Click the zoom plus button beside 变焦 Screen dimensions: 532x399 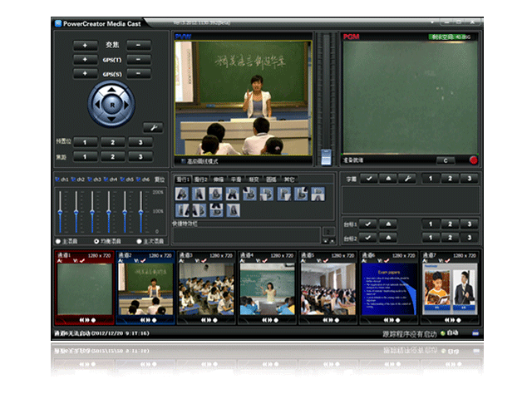click(86, 45)
